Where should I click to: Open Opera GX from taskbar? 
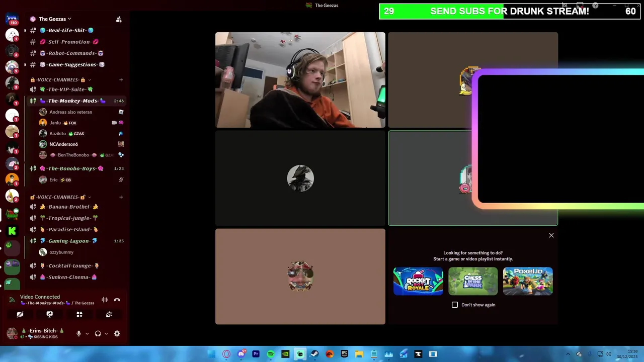pos(226,354)
